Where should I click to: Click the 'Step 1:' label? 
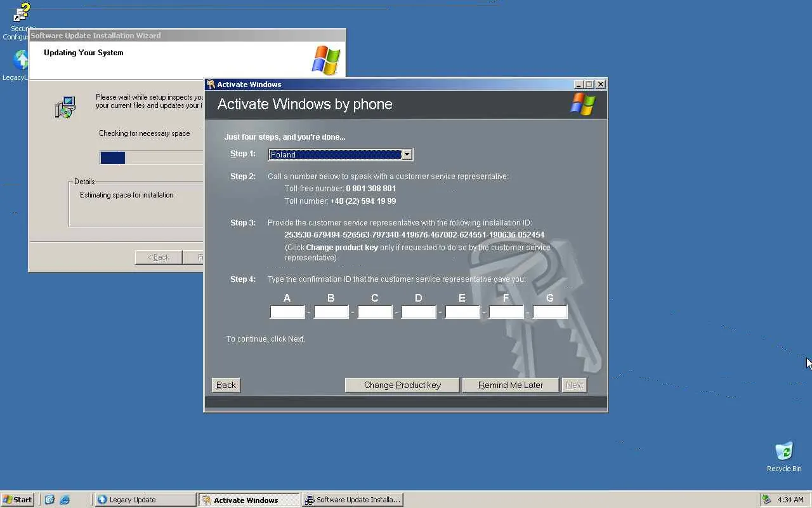point(243,154)
